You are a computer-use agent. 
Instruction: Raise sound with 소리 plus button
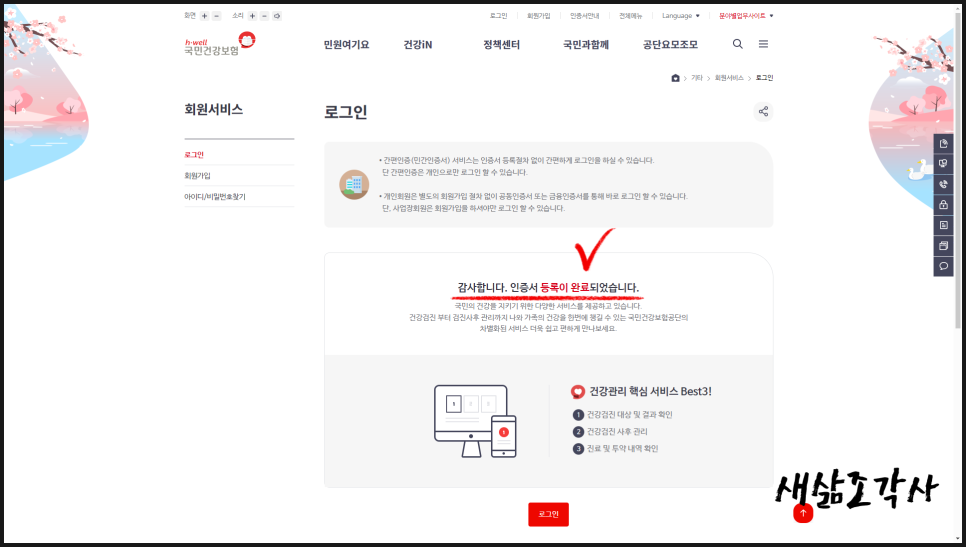(x=253, y=16)
